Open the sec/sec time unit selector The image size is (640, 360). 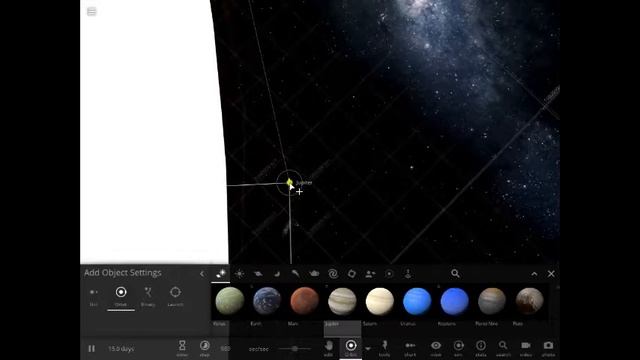[259, 349]
